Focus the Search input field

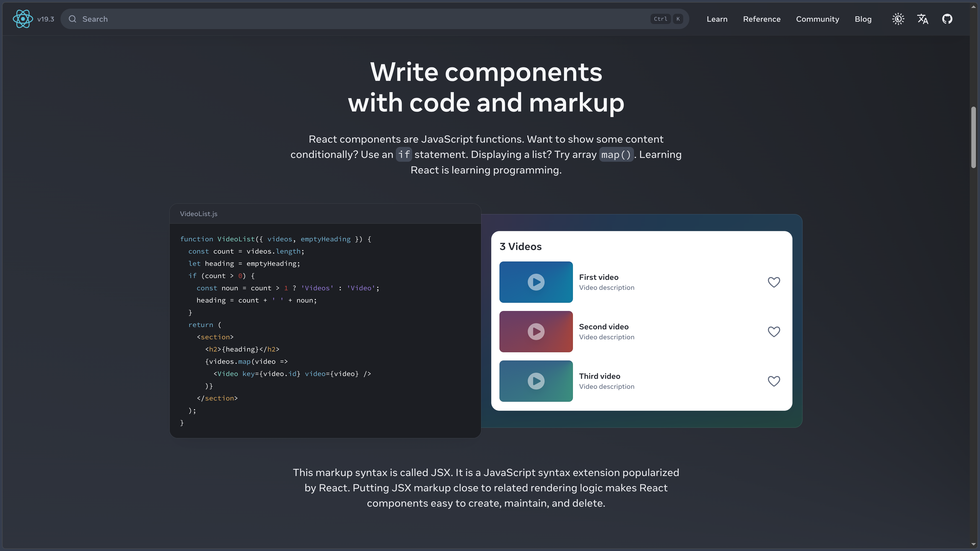tap(375, 19)
